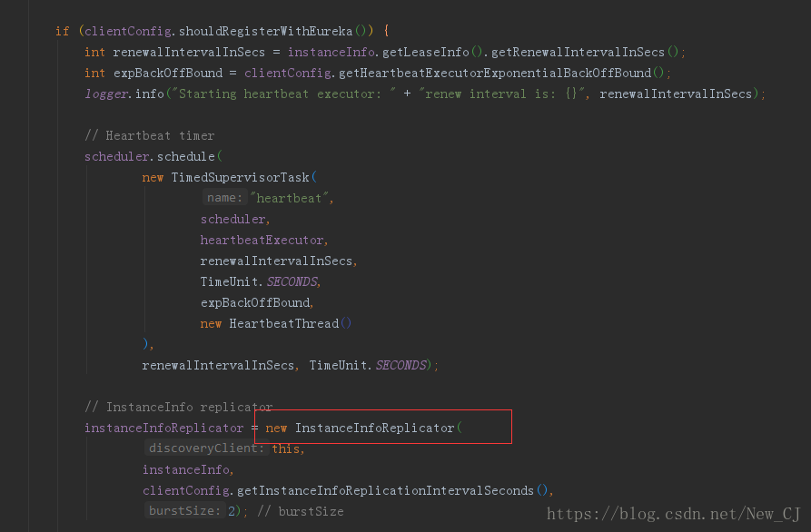811x532 pixels.
Task: Click the name: parameter hint
Action: 224,198
